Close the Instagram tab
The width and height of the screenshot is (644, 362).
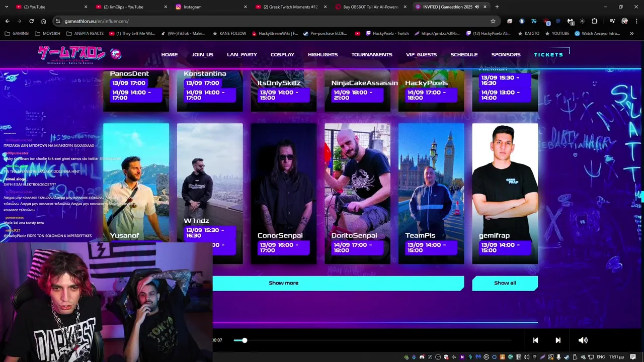coord(246,7)
